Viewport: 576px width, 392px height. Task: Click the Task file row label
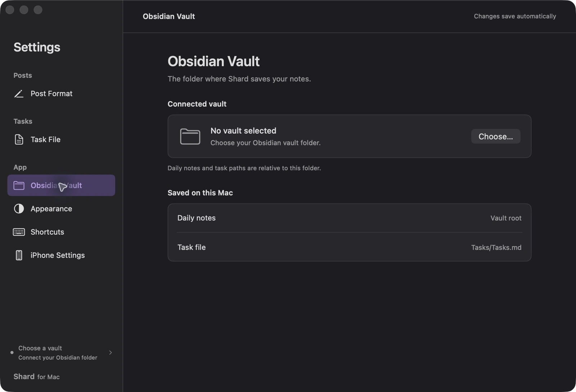tap(192, 247)
